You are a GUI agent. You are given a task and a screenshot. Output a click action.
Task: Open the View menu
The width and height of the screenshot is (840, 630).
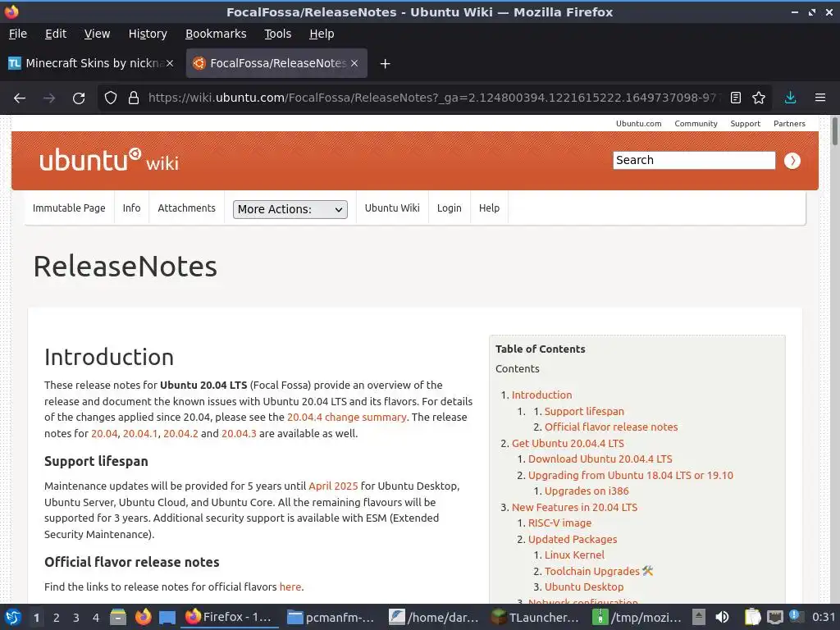click(97, 34)
